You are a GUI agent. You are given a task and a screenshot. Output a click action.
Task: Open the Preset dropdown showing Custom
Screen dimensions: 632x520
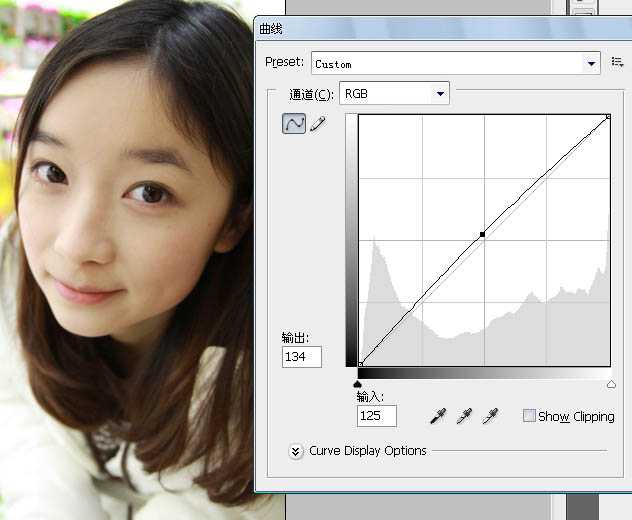click(x=455, y=64)
